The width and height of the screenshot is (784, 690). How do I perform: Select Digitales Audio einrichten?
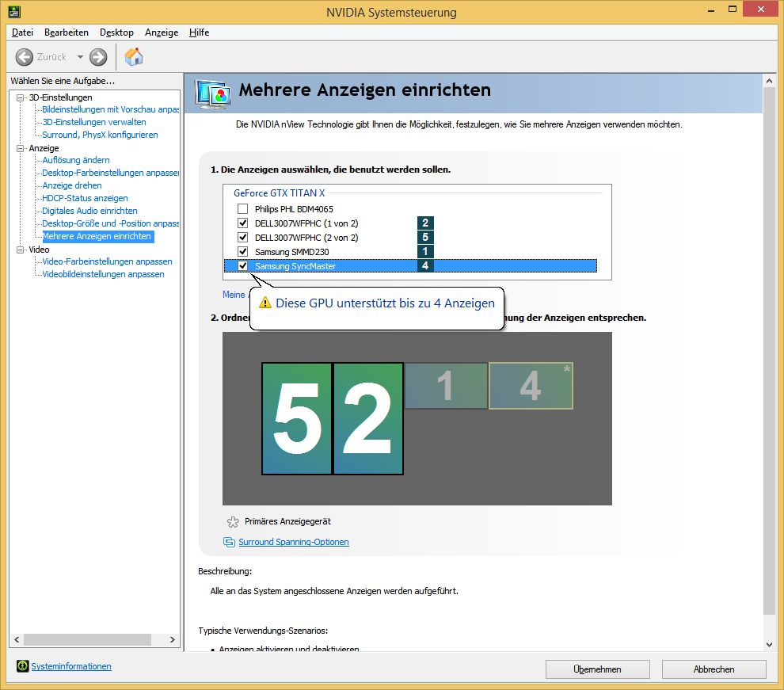(89, 211)
